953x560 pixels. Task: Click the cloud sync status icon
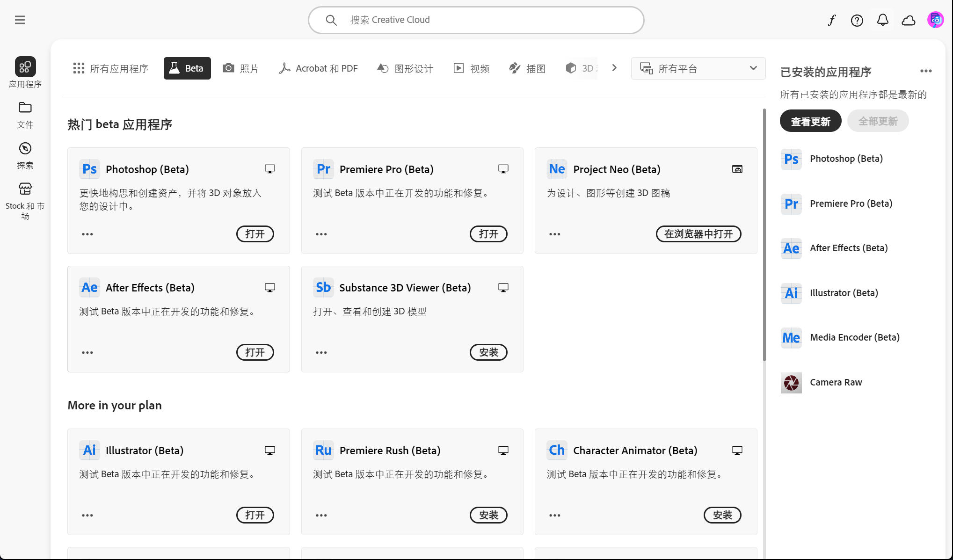(x=908, y=20)
